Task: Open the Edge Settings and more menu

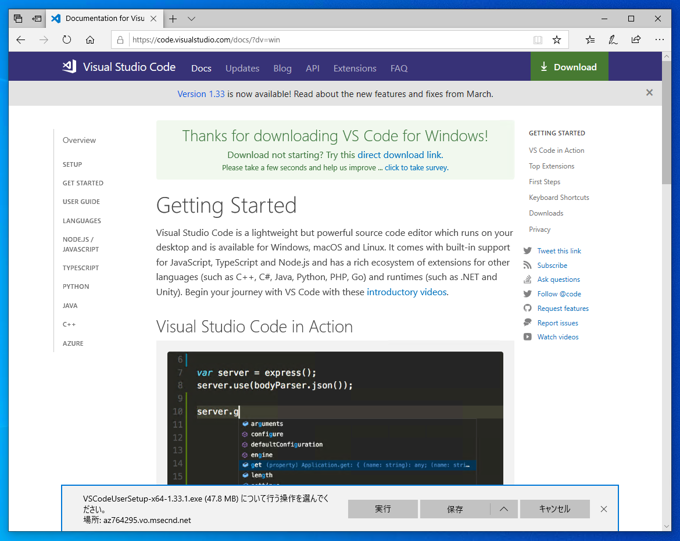Action: [x=660, y=40]
